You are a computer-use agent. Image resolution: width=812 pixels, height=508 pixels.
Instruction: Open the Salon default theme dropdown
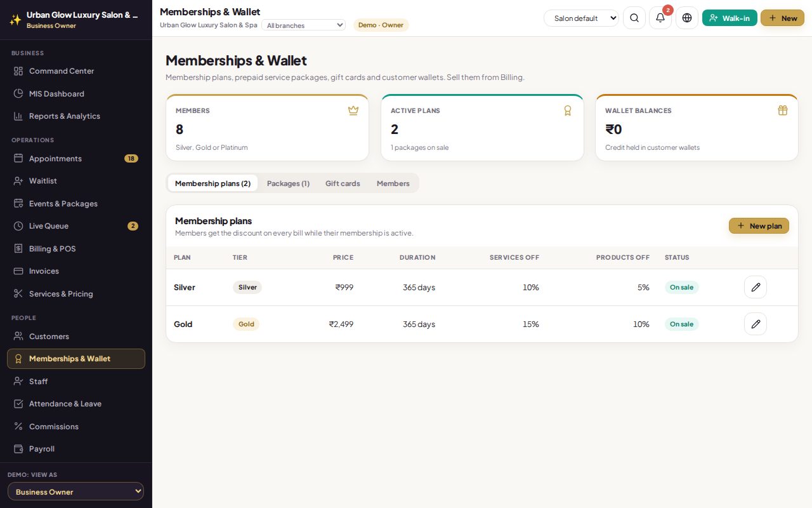pyautogui.click(x=581, y=18)
